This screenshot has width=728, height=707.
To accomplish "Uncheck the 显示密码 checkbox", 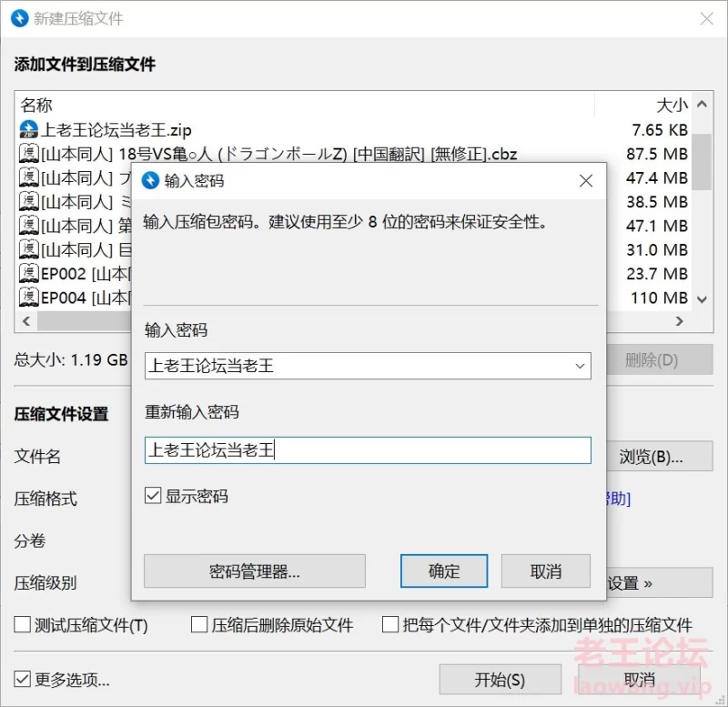I will [153, 496].
